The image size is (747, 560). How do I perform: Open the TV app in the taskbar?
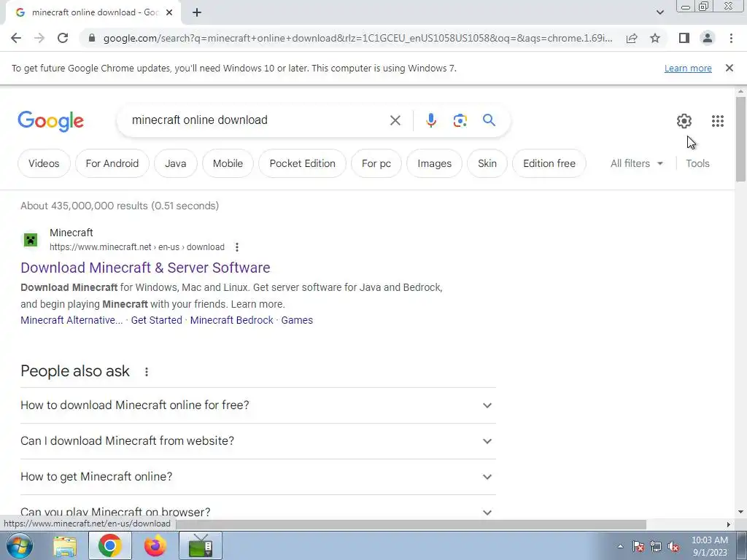[201, 546]
